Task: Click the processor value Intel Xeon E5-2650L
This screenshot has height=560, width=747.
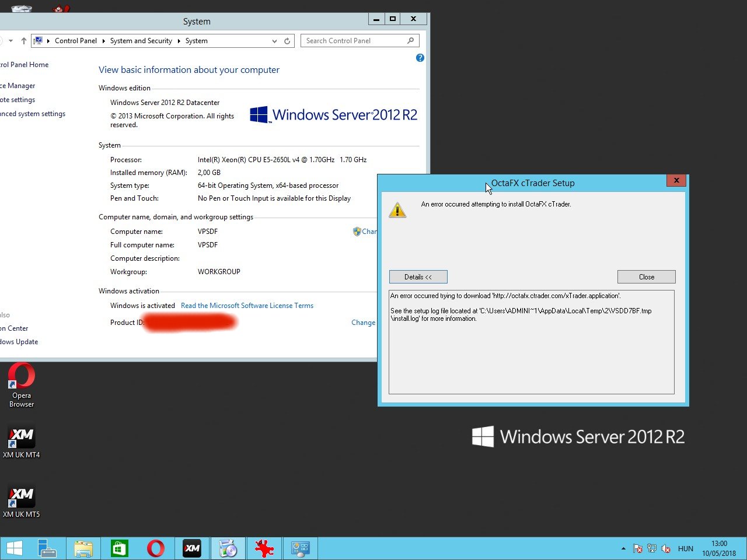Action: coord(282,160)
